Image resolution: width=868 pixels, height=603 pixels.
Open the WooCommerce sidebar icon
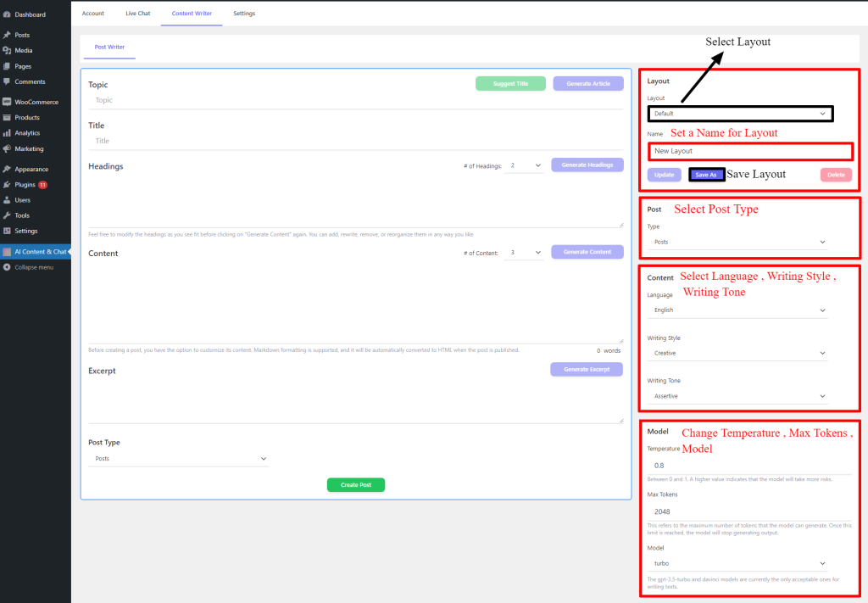pyautogui.click(x=8, y=101)
